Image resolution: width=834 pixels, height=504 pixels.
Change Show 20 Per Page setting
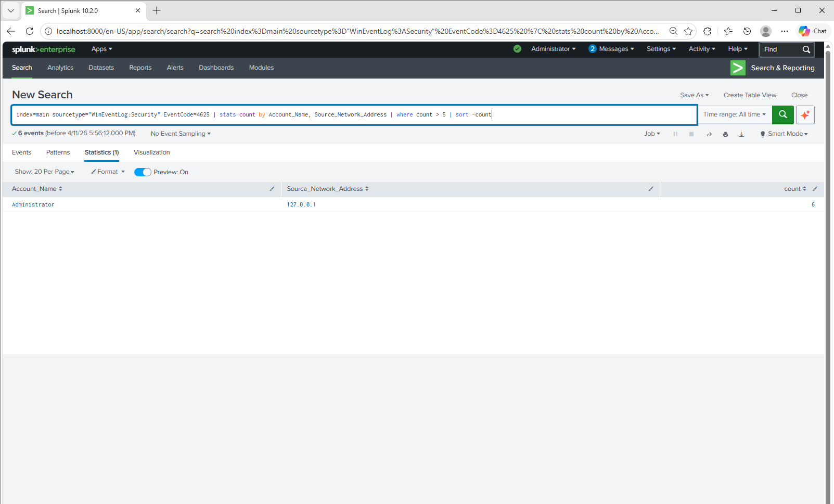click(x=45, y=172)
